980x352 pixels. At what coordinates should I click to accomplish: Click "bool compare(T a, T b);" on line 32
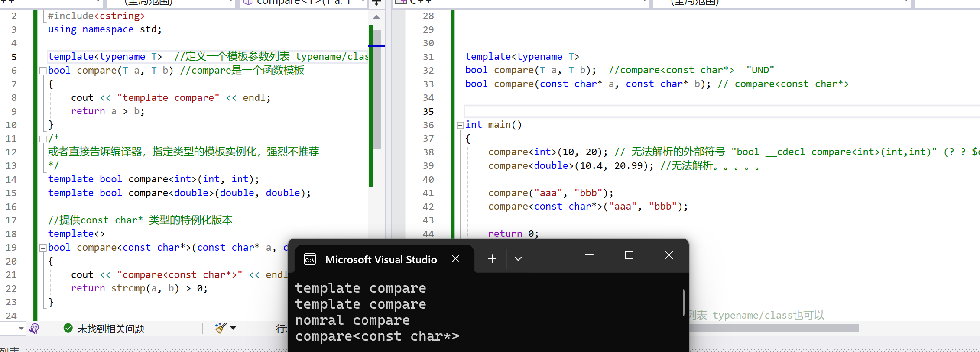tap(531, 70)
